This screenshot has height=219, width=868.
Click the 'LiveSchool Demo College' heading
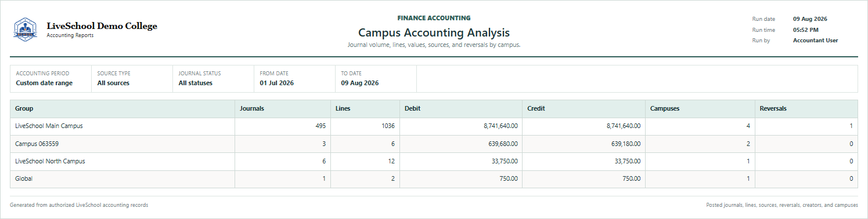point(102,26)
